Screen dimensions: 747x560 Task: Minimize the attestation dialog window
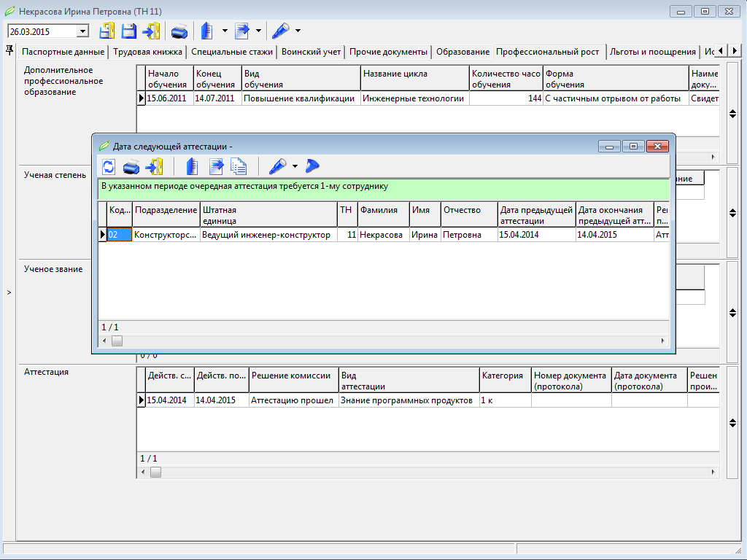pyautogui.click(x=609, y=146)
